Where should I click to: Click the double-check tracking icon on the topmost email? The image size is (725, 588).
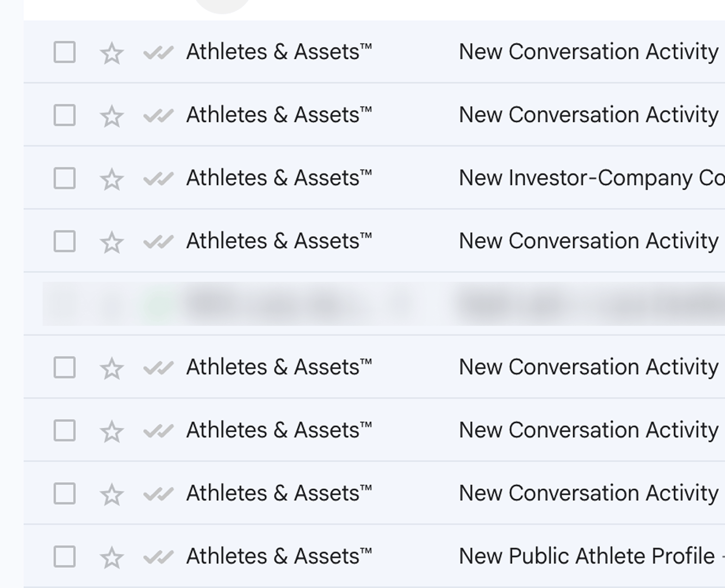(158, 53)
